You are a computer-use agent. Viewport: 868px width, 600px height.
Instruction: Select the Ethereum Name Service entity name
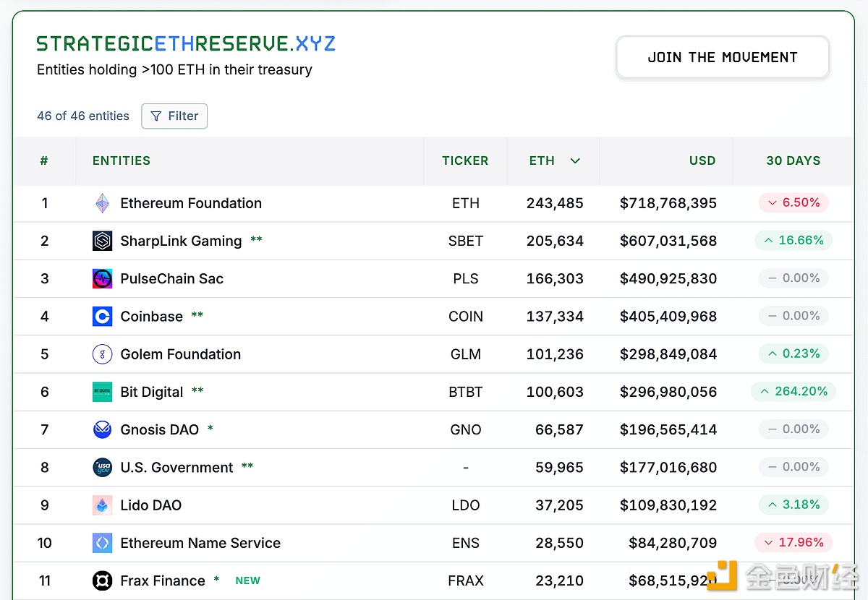(x=200, y=543)
